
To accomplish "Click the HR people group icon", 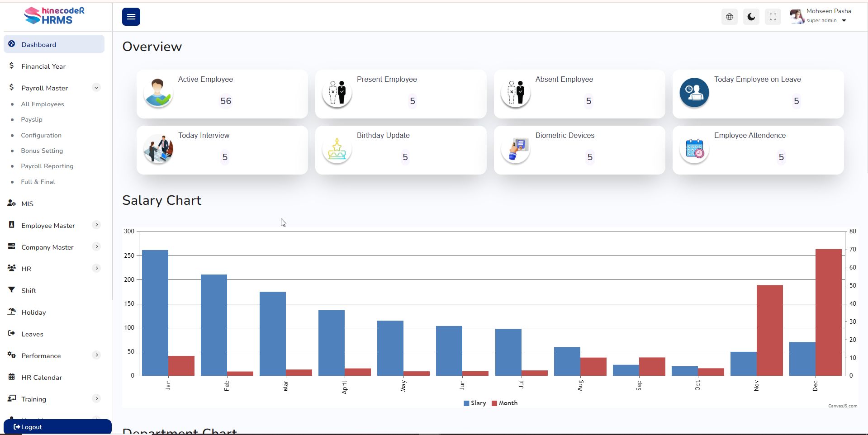I will pyautogui.click(x=12, y=268).
